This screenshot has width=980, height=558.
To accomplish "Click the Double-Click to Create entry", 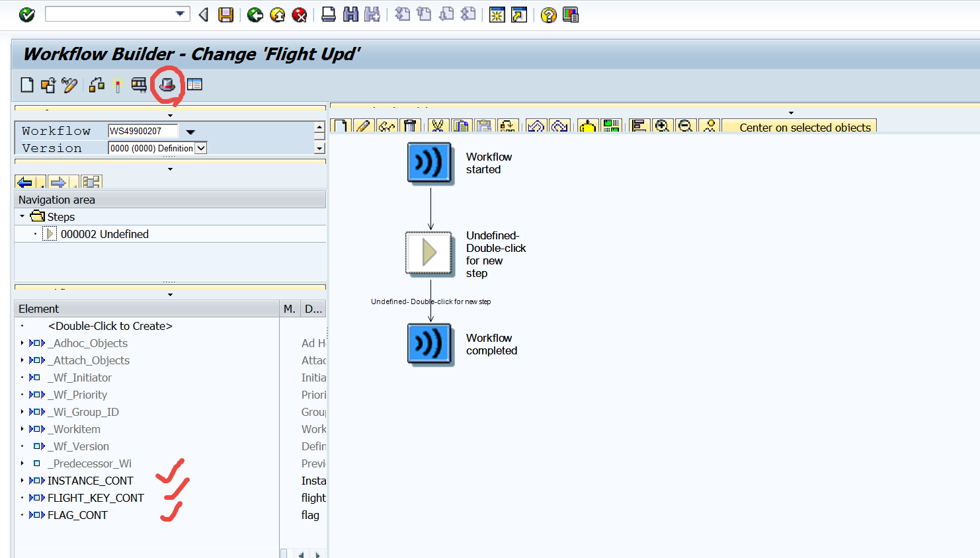I will [110, 326].
